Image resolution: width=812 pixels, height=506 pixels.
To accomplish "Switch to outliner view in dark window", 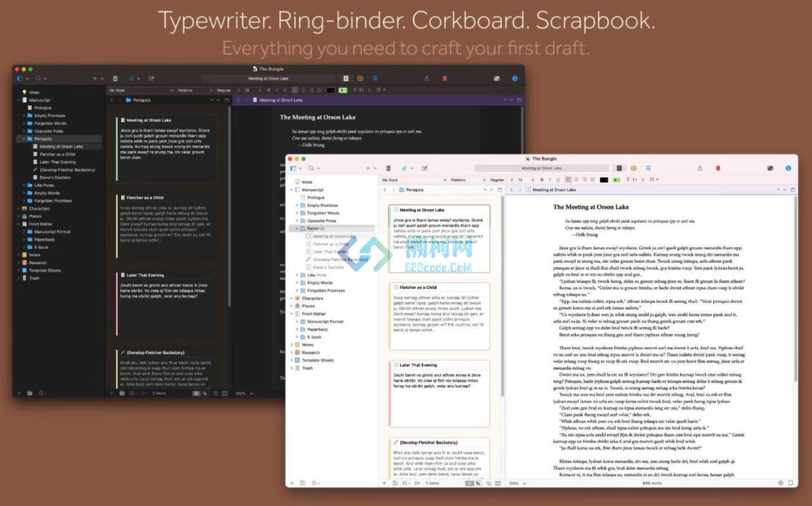I will point(375,78).
